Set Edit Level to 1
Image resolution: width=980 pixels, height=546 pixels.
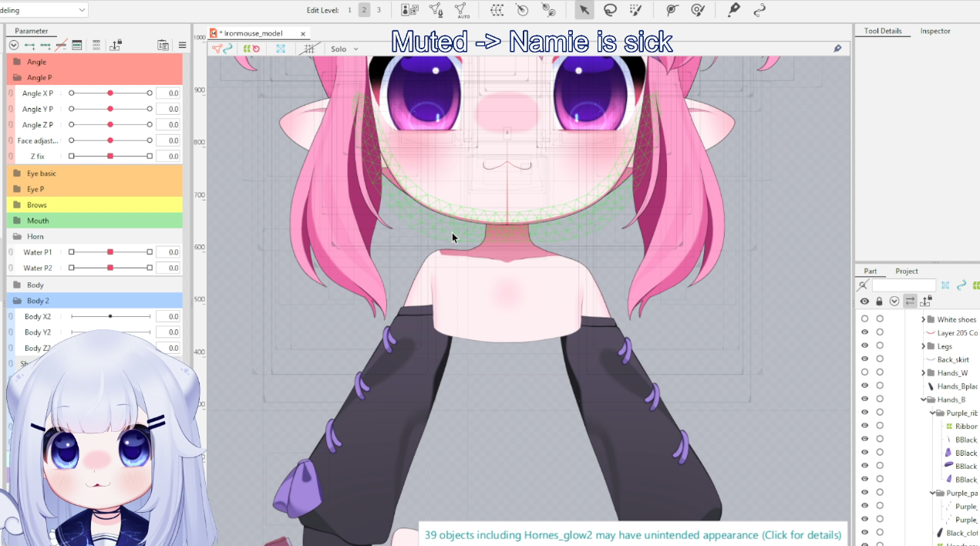tap(349, 10)
